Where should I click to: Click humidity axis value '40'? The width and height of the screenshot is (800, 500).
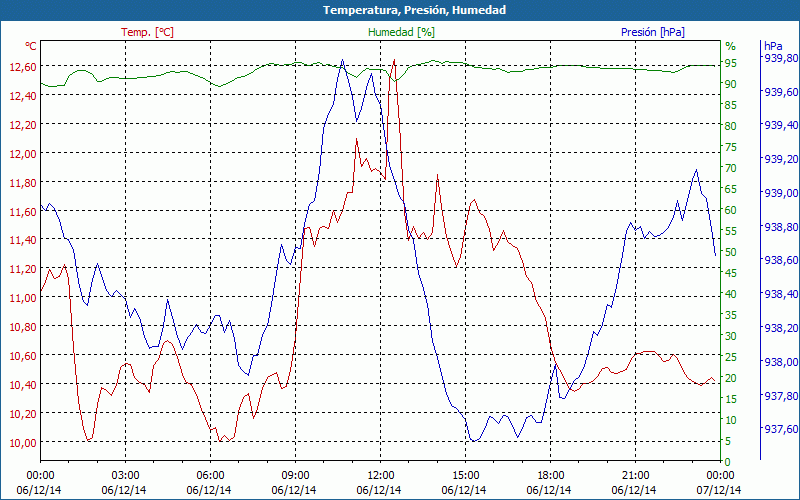pyautogui.click(x=731, y=294)
